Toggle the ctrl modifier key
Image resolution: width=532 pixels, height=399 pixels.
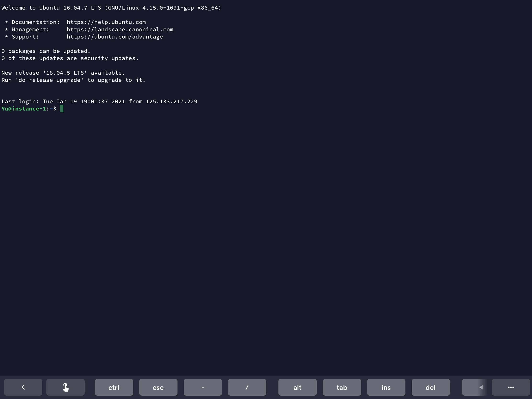pyautogui.click(x=114, y=387)
